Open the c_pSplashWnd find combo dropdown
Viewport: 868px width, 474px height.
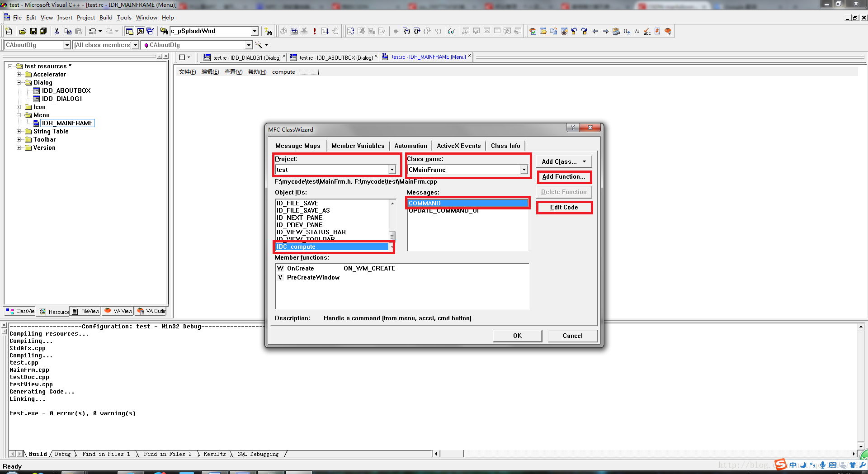pos(255,31)
